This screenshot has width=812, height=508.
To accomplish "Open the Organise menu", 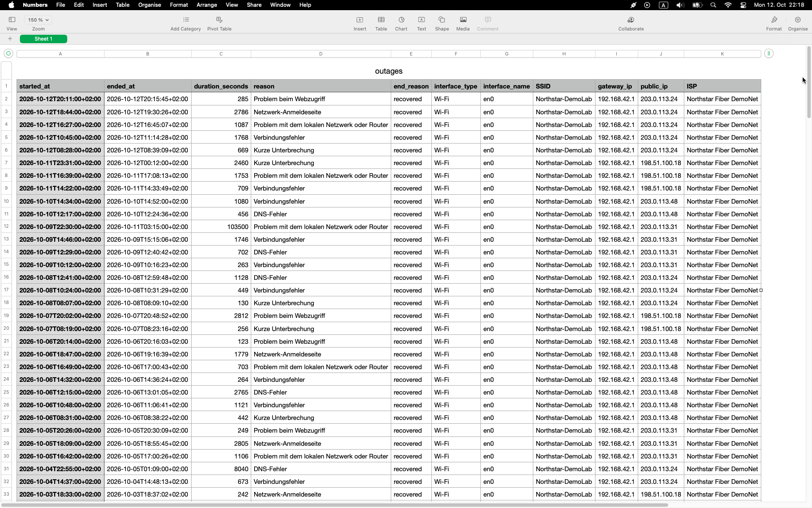I will (150, 5).
